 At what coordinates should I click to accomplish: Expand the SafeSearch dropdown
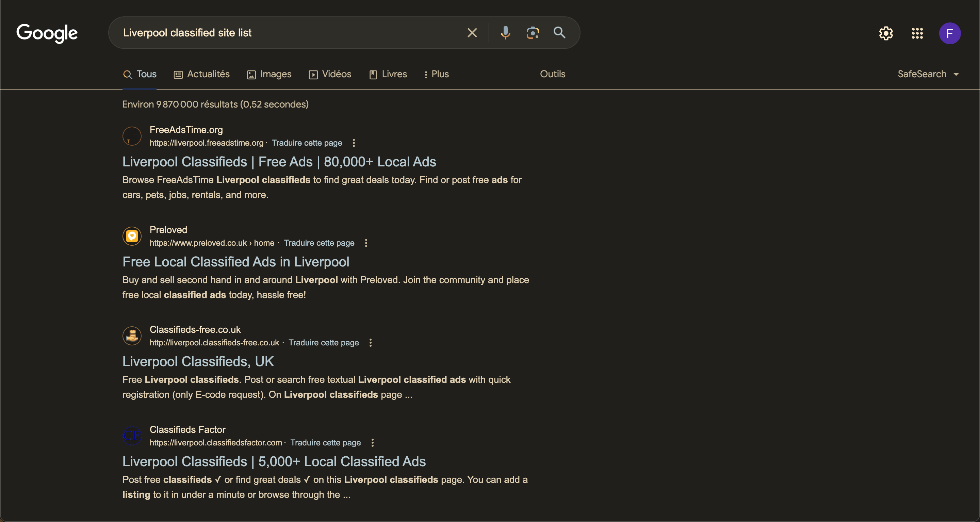(x=928, y=74)
